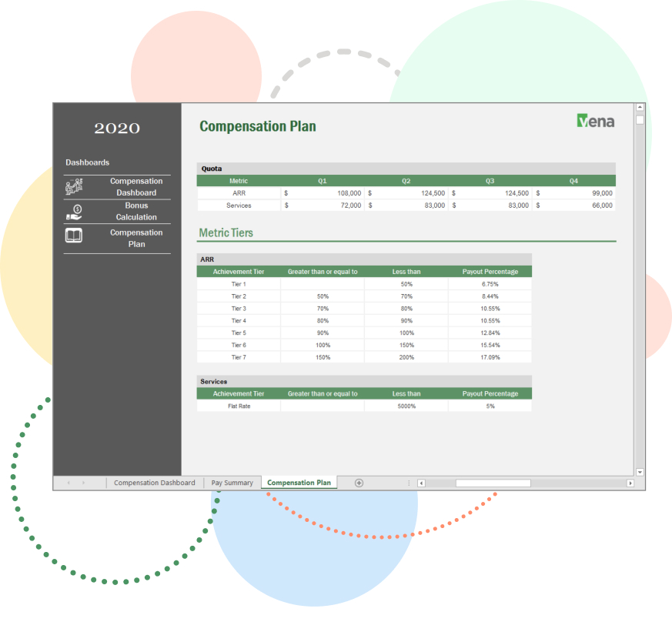Add a new sheet with the plus icon
The height and width of the screenshot is (622, 672).
[x=358, y=482]
